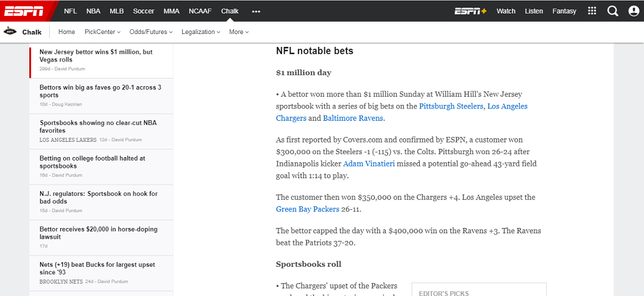Click the ESPN logo in header
Viewport: 644px width, 296px height.
point(25,11)
